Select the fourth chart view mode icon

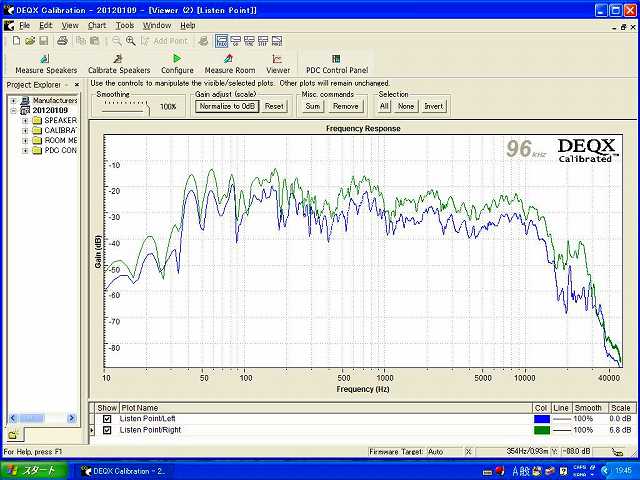263,41
